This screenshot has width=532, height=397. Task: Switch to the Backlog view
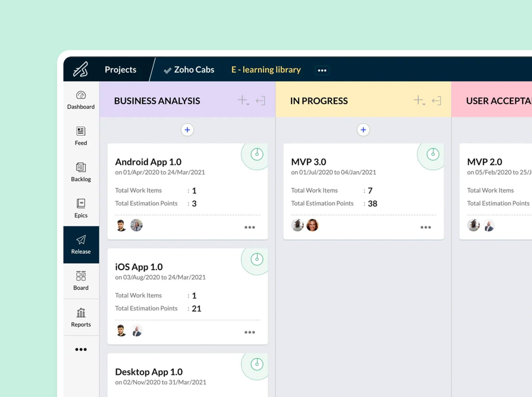(x=81, y=172)
